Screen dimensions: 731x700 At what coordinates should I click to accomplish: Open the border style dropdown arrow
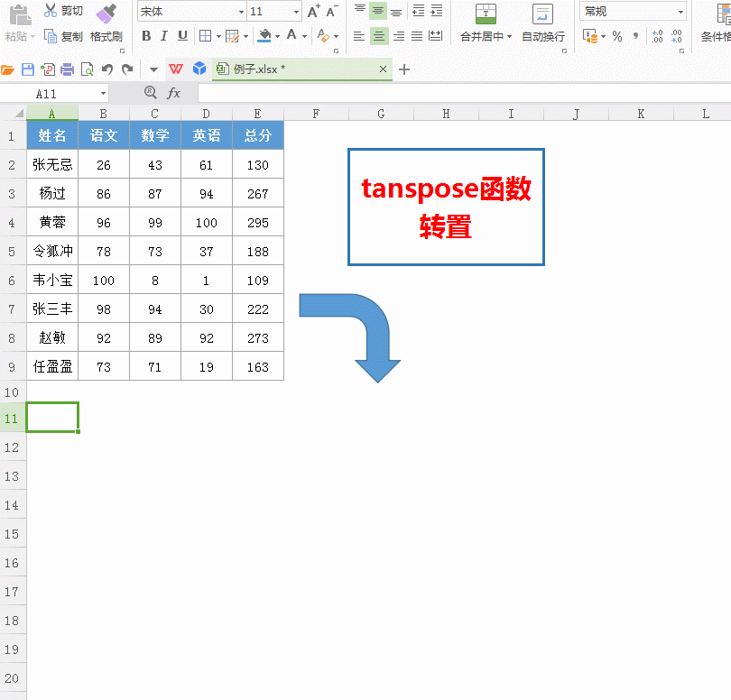click(218, 36)
